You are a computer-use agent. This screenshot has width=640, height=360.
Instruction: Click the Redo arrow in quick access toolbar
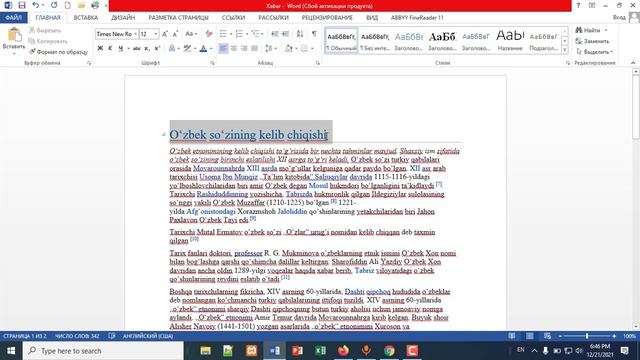(54, 5)
